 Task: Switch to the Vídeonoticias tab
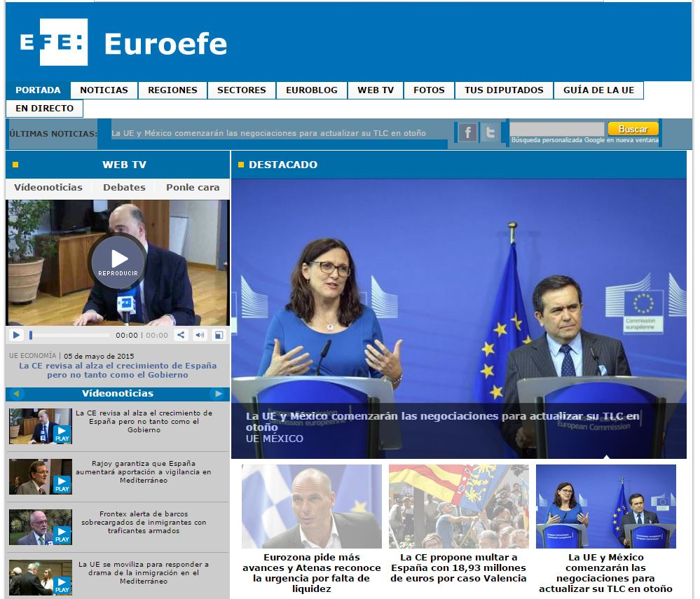point(48,188)
